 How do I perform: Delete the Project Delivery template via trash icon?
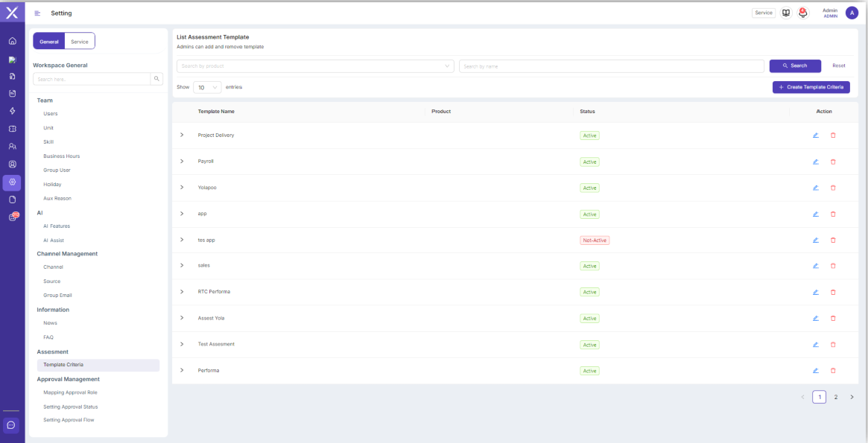pos(833,135)
